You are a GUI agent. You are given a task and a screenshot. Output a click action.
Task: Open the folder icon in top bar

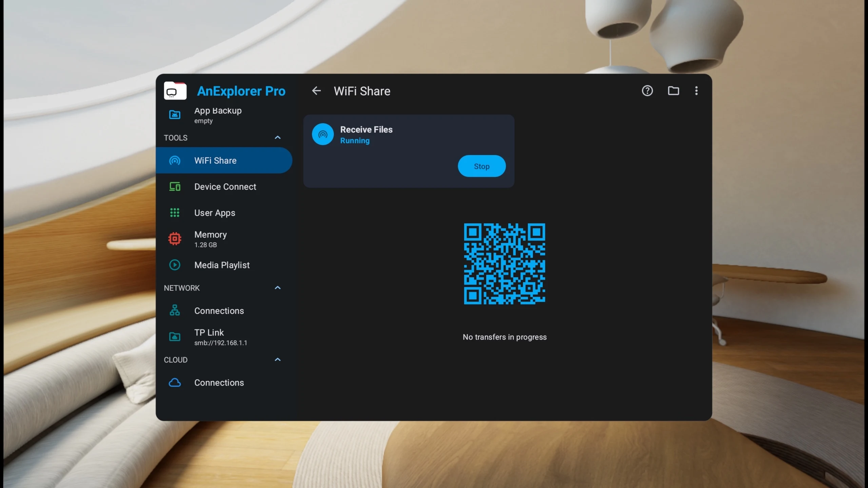point(673,91)
